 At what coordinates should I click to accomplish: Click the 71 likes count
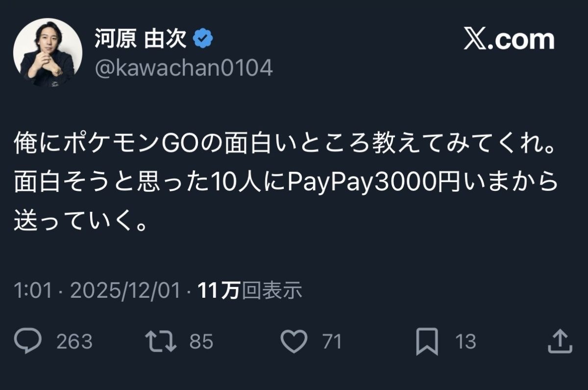pyautogui.click(x=332, y=341)
